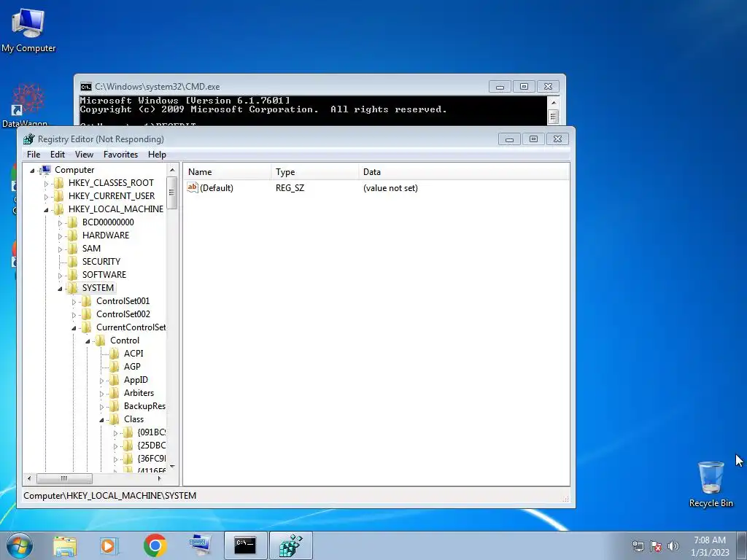The width and height of the screenshot is (747, 560).
Task: Open the File menu in Registry Editor
Action: pyautogui.click(x=34, y=155)
